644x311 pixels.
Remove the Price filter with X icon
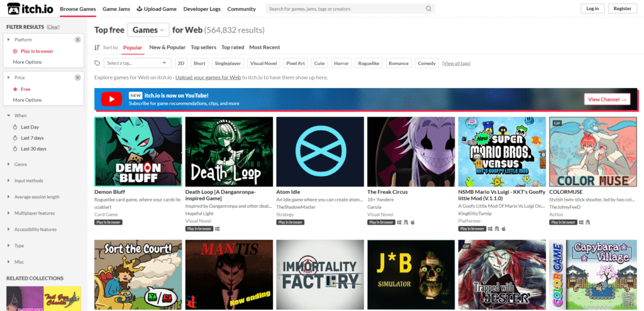tap(77, 77)
